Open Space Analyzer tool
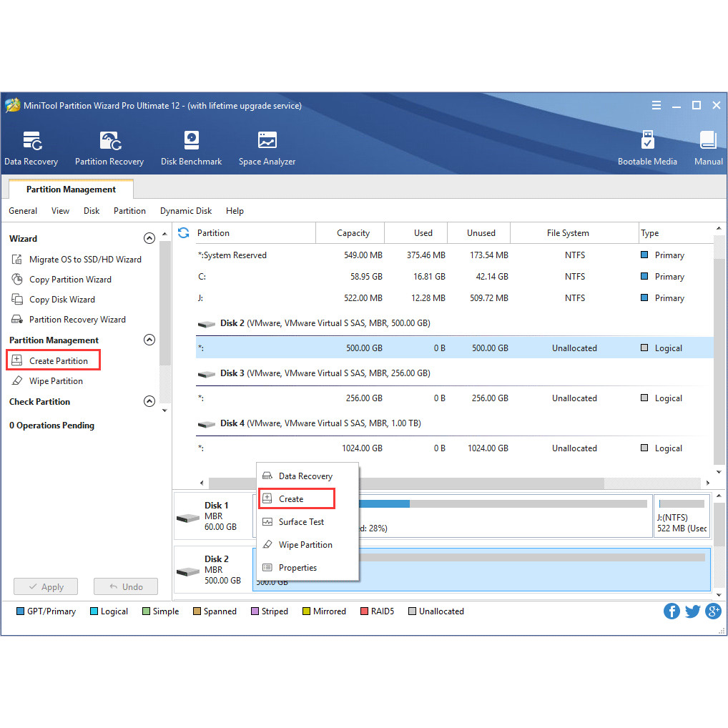 (267, 148)
